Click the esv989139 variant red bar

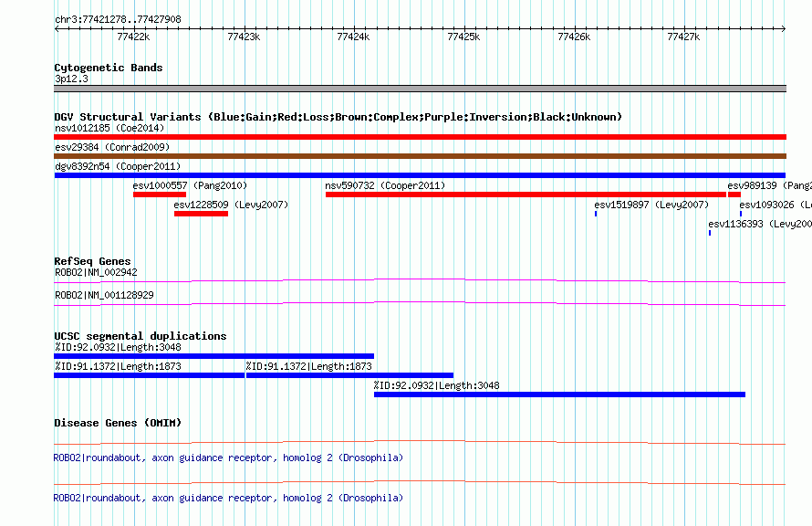[734, 195]
